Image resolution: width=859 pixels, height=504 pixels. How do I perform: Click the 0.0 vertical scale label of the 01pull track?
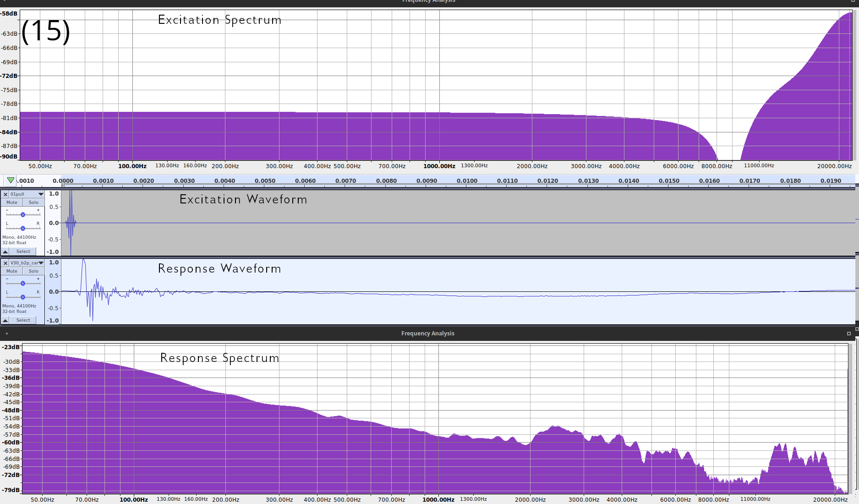[x=54, y=223]
